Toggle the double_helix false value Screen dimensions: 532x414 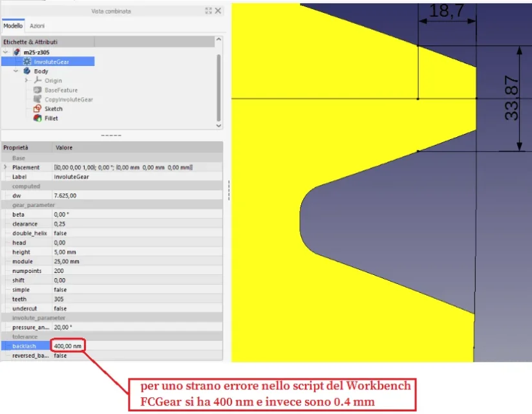[x=60, y=233]
